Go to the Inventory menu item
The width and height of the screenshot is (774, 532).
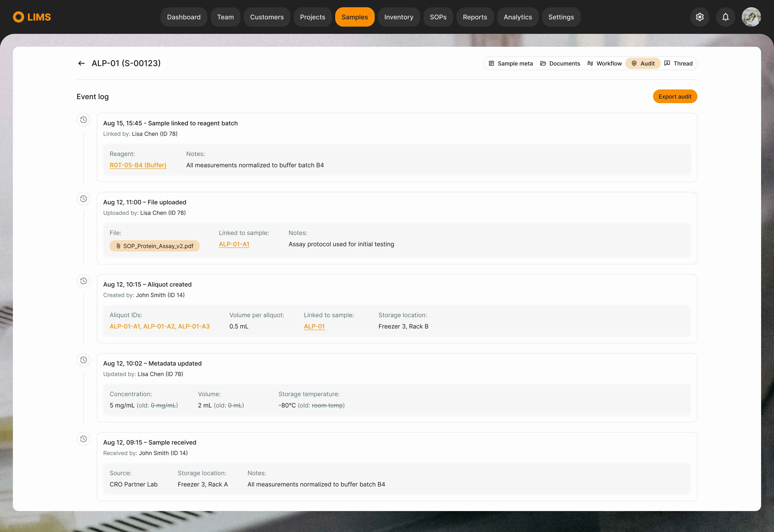(x=399, y=17)
